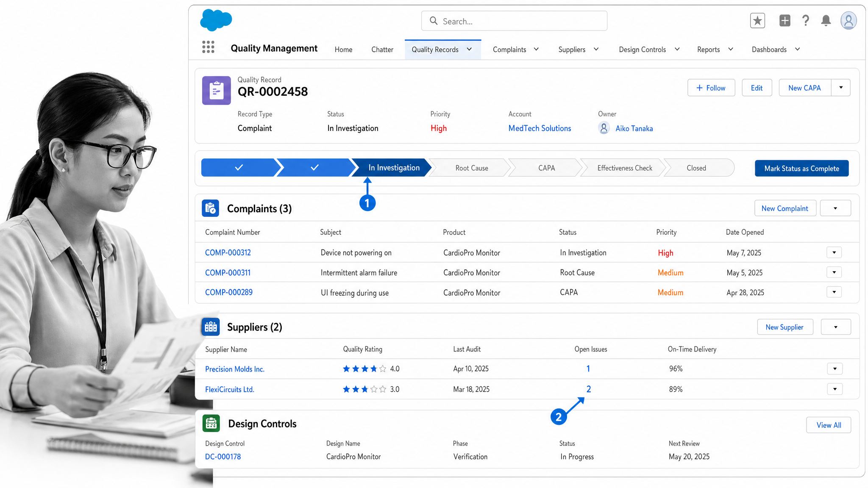
Task: Click View All in Design Controls
Action: [x=829, y=425]
